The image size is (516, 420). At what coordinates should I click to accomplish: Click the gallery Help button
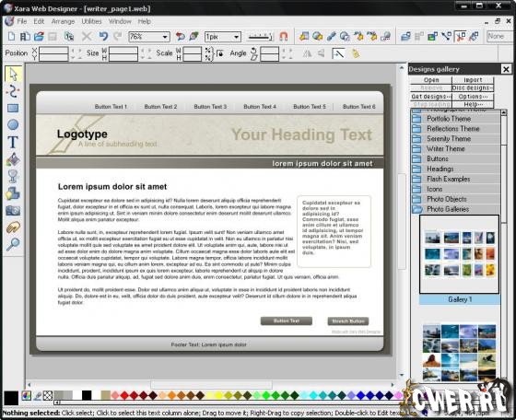coord(473,104)
